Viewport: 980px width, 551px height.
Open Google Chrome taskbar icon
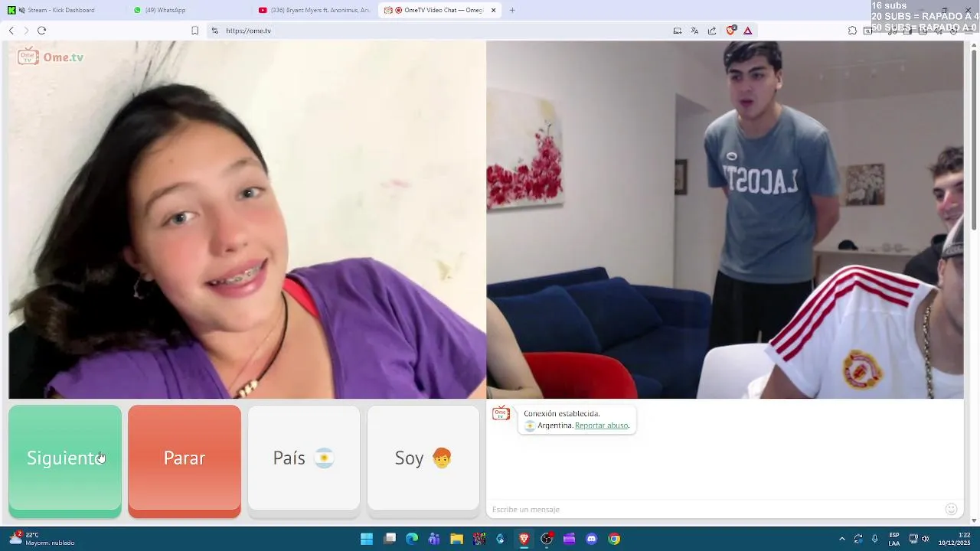point(614,539)
